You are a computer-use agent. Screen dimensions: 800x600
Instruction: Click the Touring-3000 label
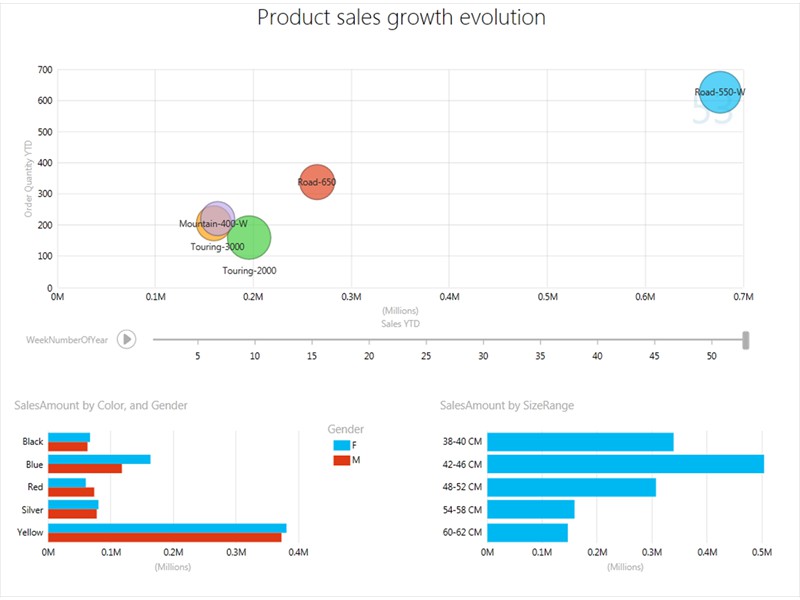pyautogui.click(x=217, y=247)
